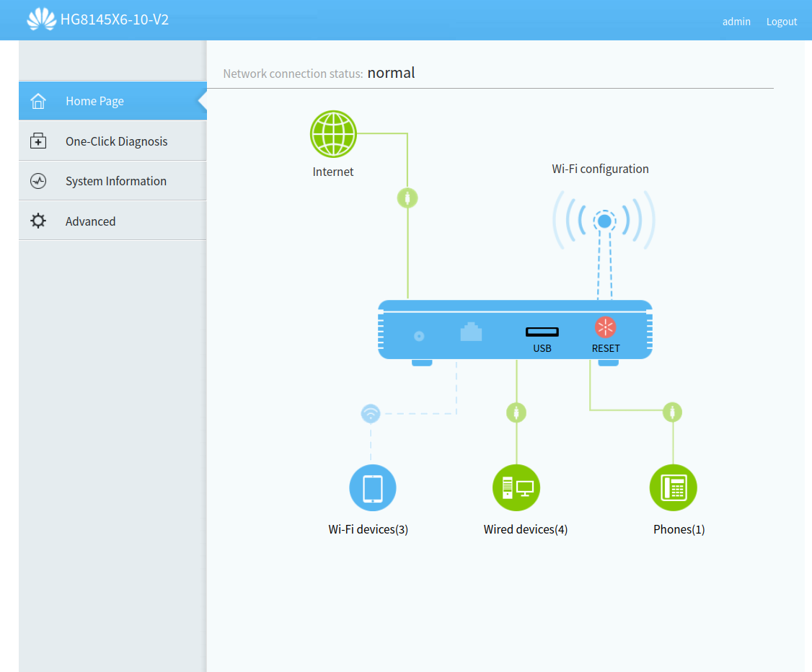The width and height of the screenshot is (812, 672).
Task: Click the Ethernet port icon on router
Action: coord(471,332)
